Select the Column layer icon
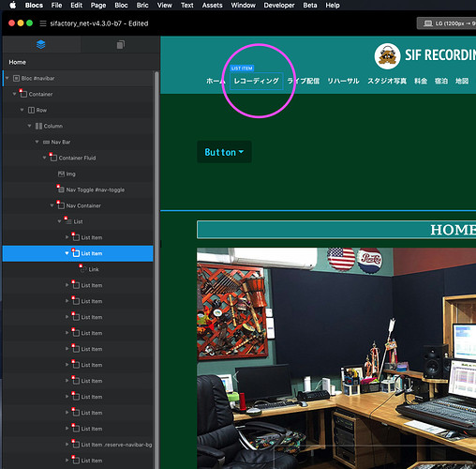 38,126
